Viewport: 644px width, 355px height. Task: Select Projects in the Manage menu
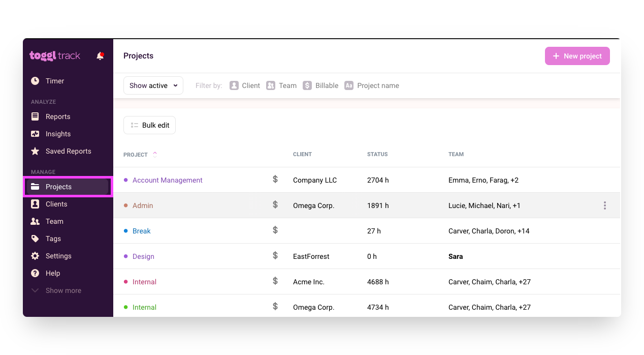59,187
